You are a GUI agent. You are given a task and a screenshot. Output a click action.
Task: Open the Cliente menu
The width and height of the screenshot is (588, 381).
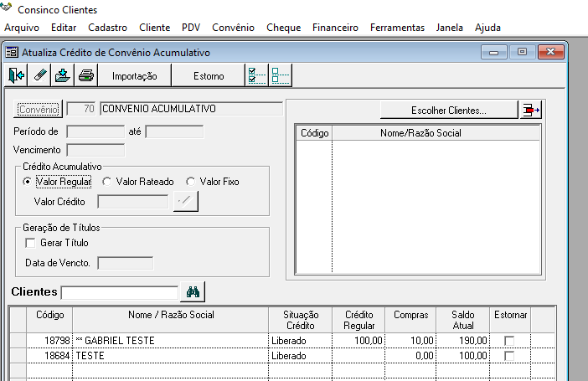pos(154,28)
